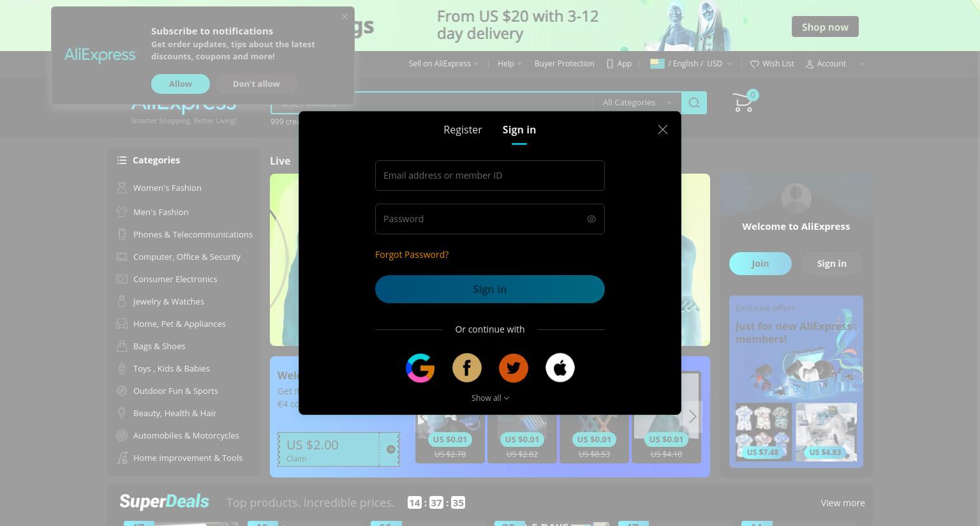This screenshot has width=980, height=526.
Task: Click the Don't allow button
Action: 256,84
